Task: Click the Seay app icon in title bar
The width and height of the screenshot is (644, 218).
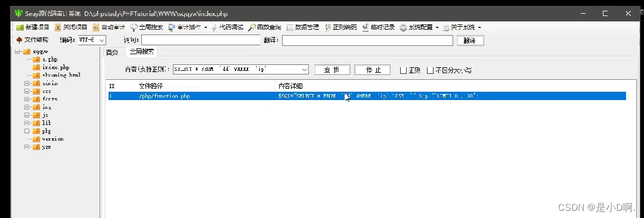Action: click(19, 13)
